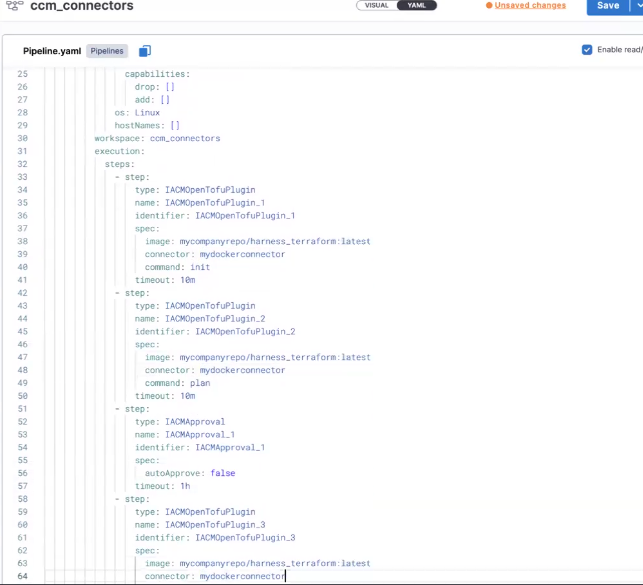643x585 pixels.
Task: Select the YAML editor view
Action: [x=416, y=5]
